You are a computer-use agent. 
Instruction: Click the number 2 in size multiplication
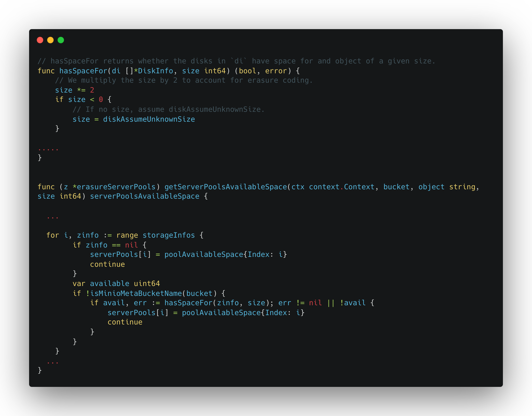pos(92,90)
